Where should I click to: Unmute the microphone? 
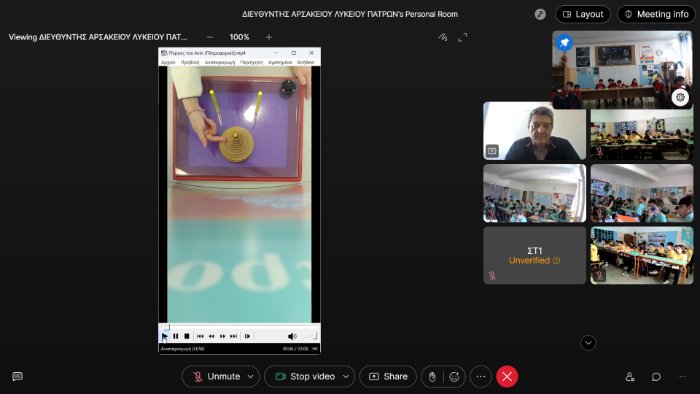tap(217, 377)
